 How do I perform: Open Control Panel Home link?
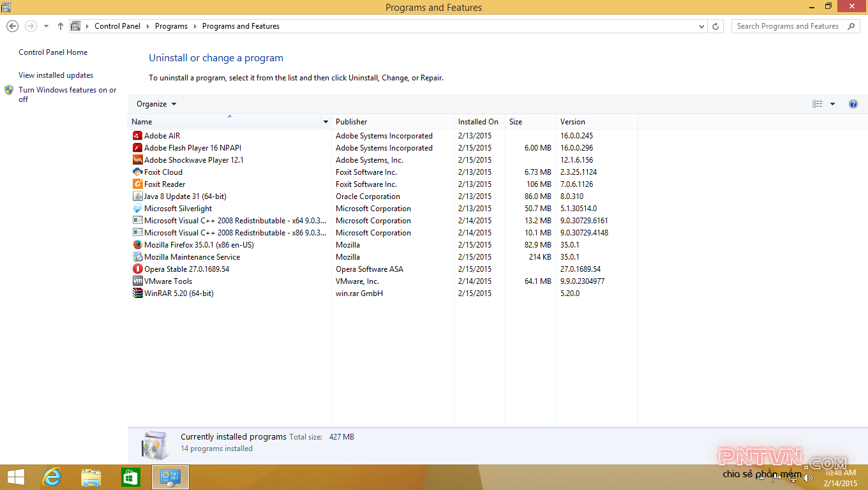(53, 52)
